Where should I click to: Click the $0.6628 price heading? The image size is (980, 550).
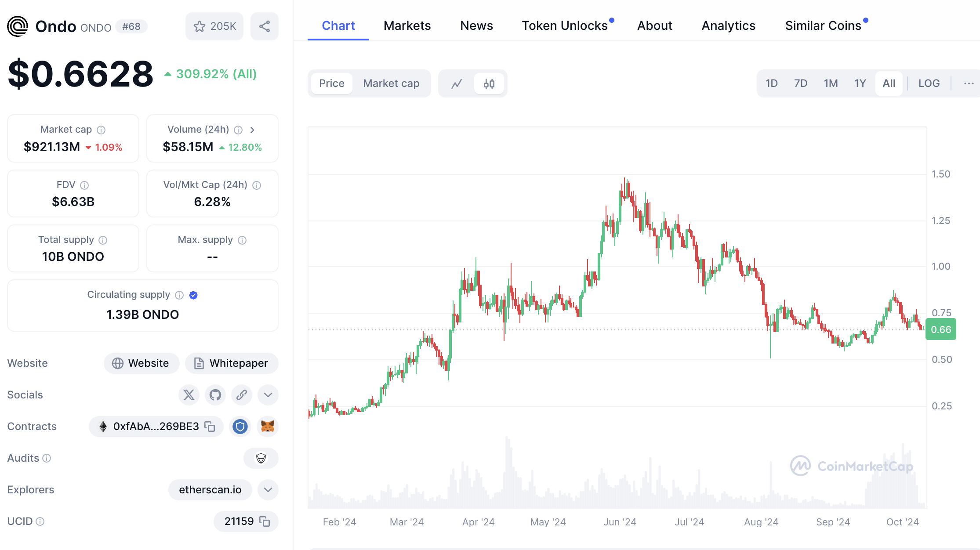81,74
